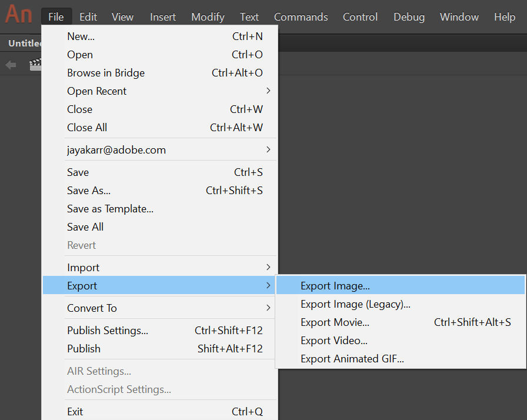Expand the Open Recent submenu arrow
The height and width of the screenshot is (420, 527).
pyautogui.click(x=268, y=91)
